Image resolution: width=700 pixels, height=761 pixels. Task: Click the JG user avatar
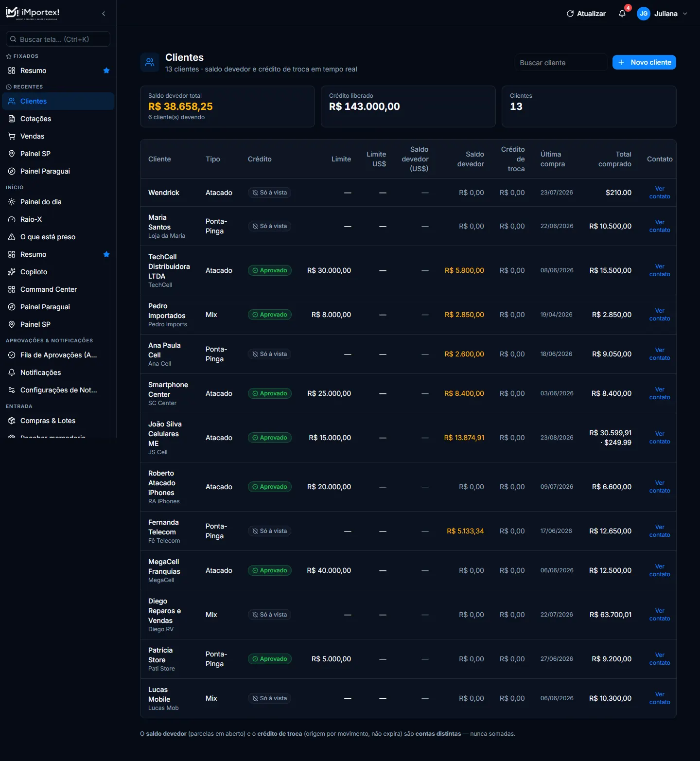click(644, 14)
